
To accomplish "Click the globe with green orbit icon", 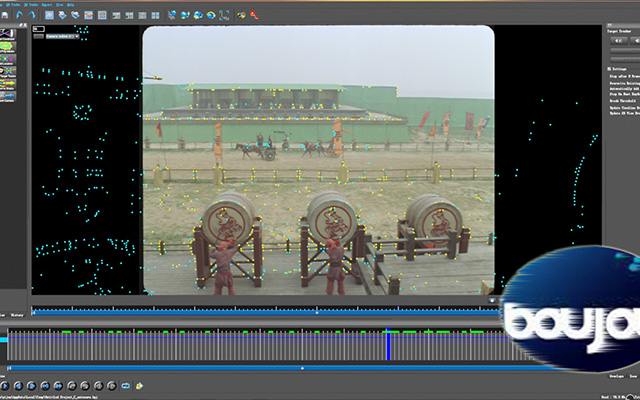I will coord(211,16).
